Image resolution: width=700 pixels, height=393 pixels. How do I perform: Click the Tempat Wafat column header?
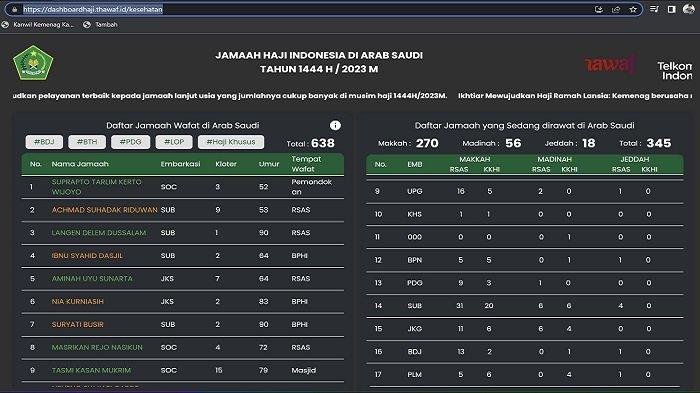[306, 164]
